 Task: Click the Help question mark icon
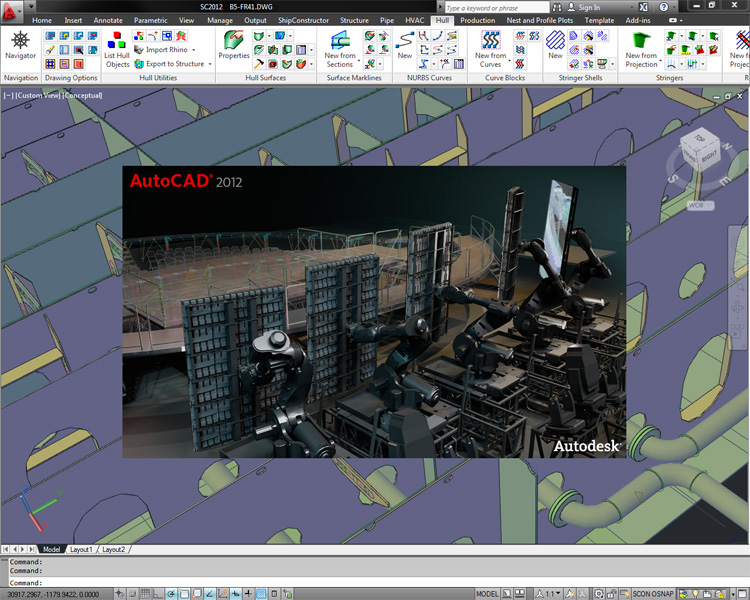pos(663,7)
